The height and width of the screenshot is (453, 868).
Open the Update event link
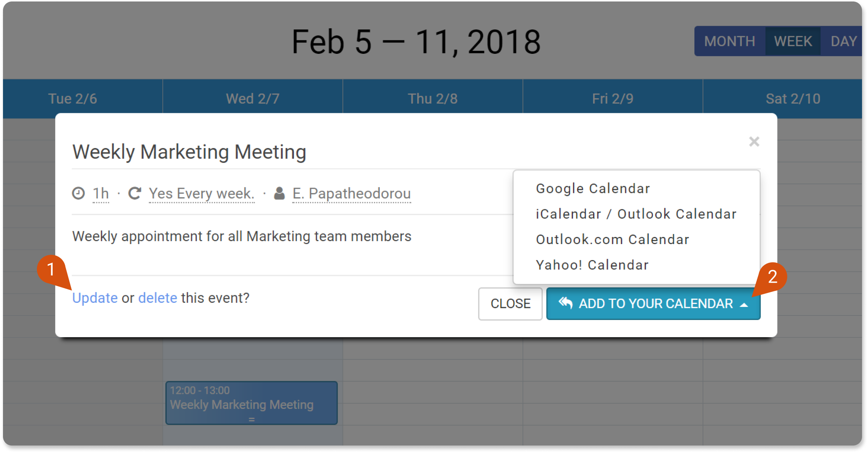click(95, 298)
